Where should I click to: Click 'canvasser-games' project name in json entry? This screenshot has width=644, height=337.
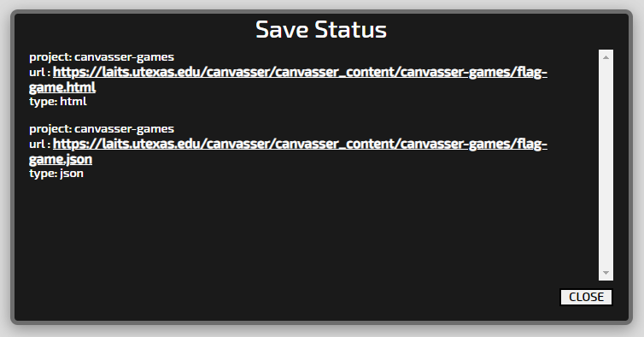point(125,129)
